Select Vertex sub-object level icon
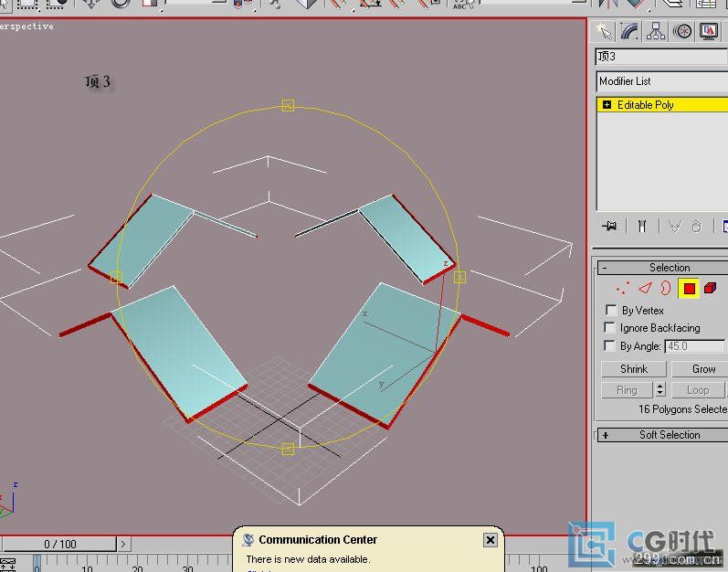The height and width of the screenshot is (572, 728). [x=622, y=289]
